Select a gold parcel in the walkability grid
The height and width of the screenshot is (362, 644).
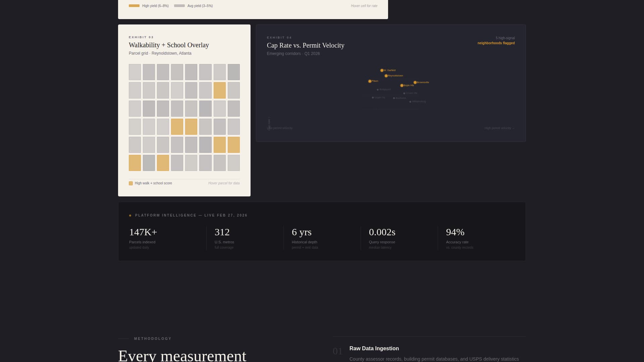[x=219, y=90]
